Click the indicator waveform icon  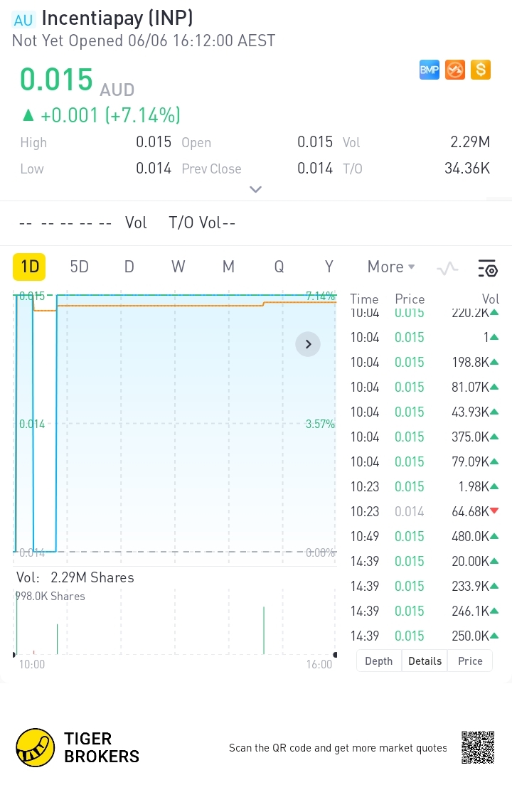pyautogui.click(x=447, y=268)
